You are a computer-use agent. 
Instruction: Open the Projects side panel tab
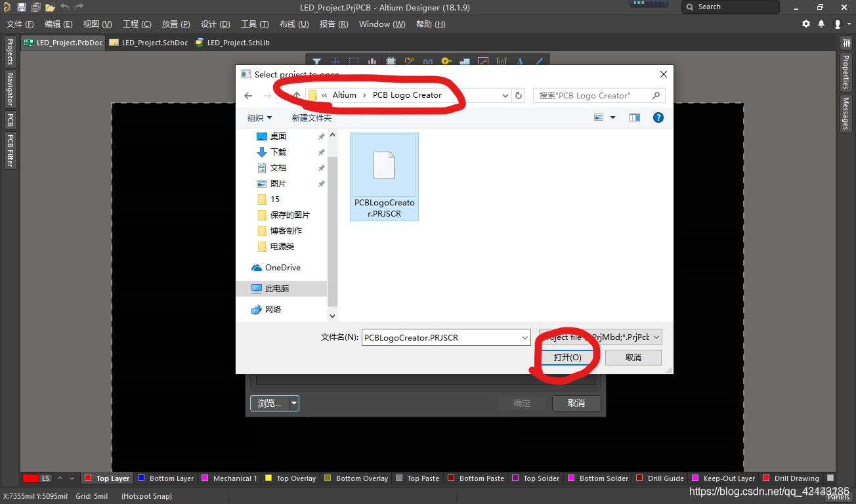click(10, 52)
